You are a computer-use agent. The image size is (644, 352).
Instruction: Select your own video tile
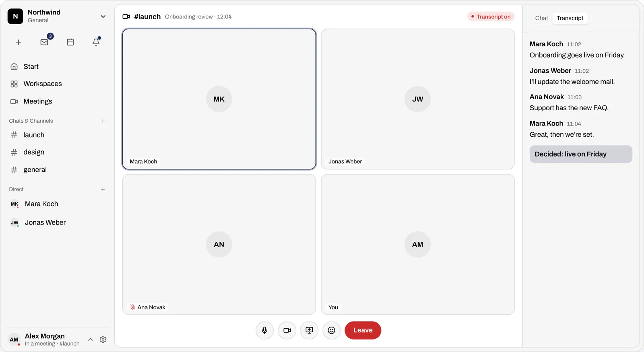coord(418,244)
